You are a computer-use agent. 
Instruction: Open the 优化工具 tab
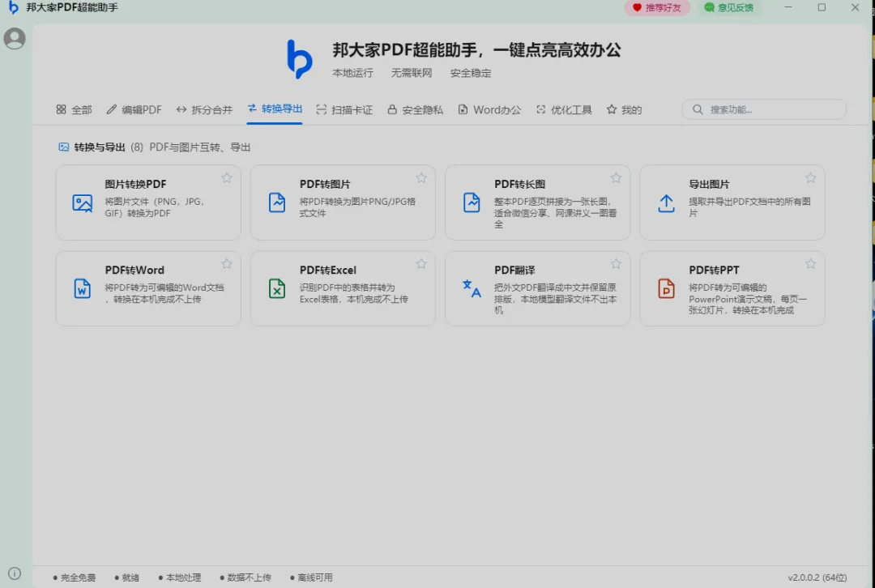564,110
